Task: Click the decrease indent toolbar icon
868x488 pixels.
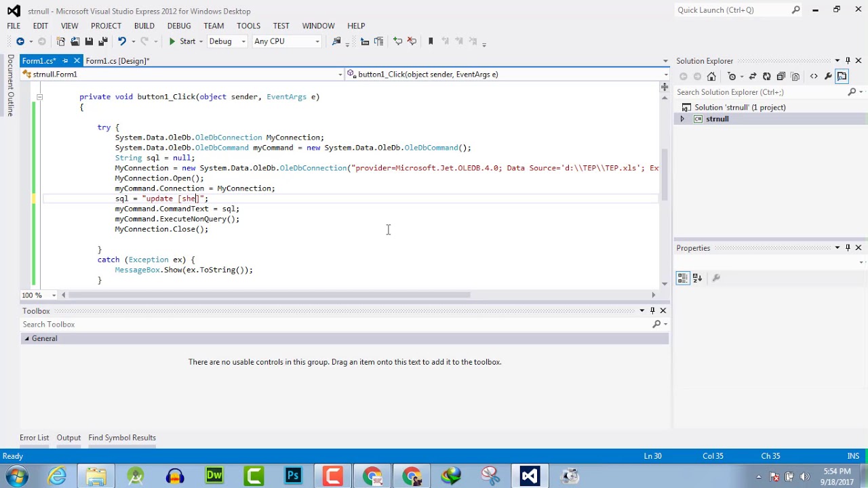Action: tap(365, 41)
